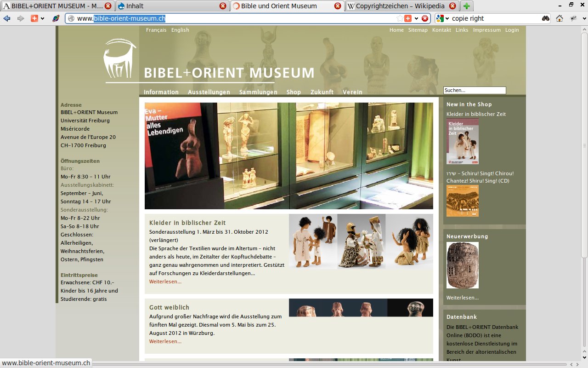Click the insect icon in the toolbar
Image resolution: width=588 pixels, height=368 pixels.
pos(573,18)
